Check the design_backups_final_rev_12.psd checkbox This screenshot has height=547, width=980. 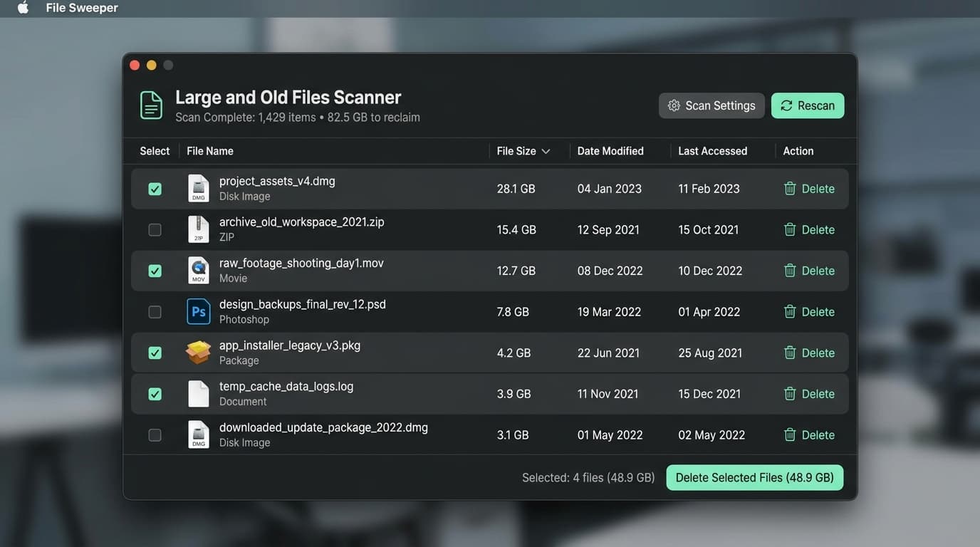[155, 312]
